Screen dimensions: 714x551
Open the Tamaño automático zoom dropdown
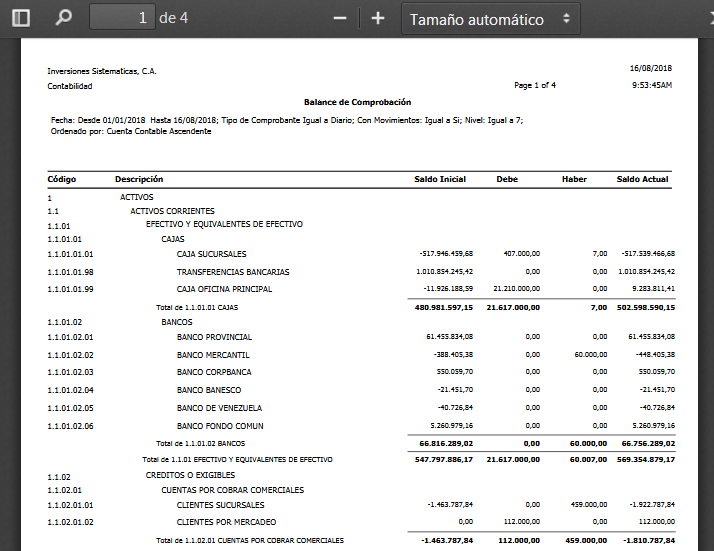tap(490, 19)
